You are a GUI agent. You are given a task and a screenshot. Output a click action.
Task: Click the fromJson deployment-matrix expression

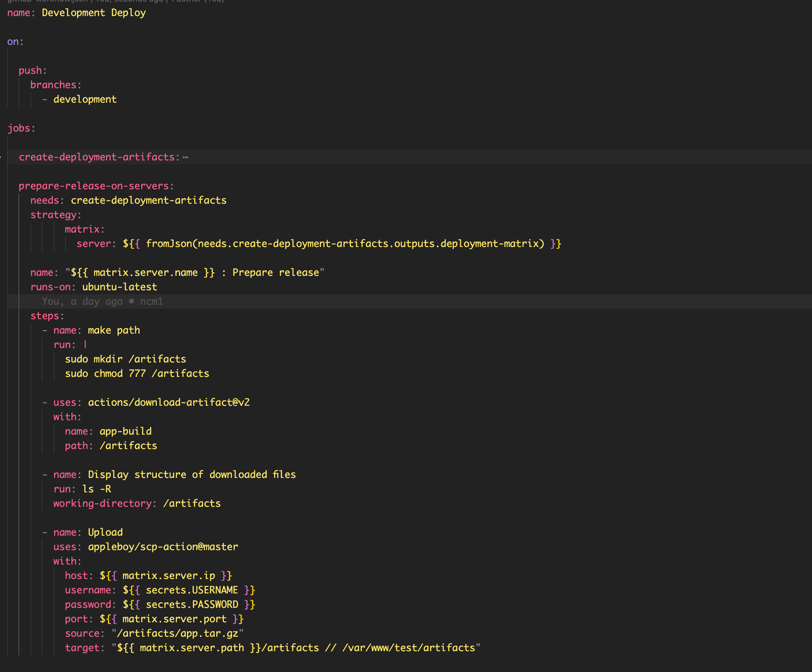pos(341,243)
